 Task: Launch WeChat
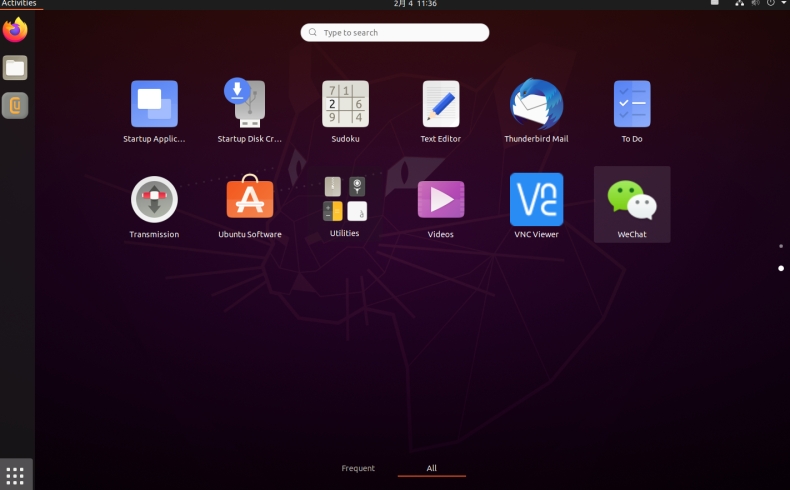(x=631, y=200)
